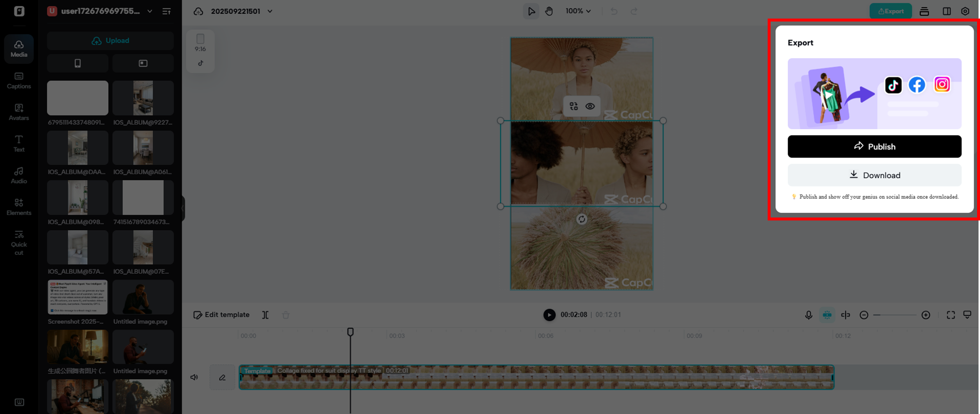Open the media list filter menu icon
Image resolution: width=980 pixels, height=414 pixels.
[x=166, y=11]
